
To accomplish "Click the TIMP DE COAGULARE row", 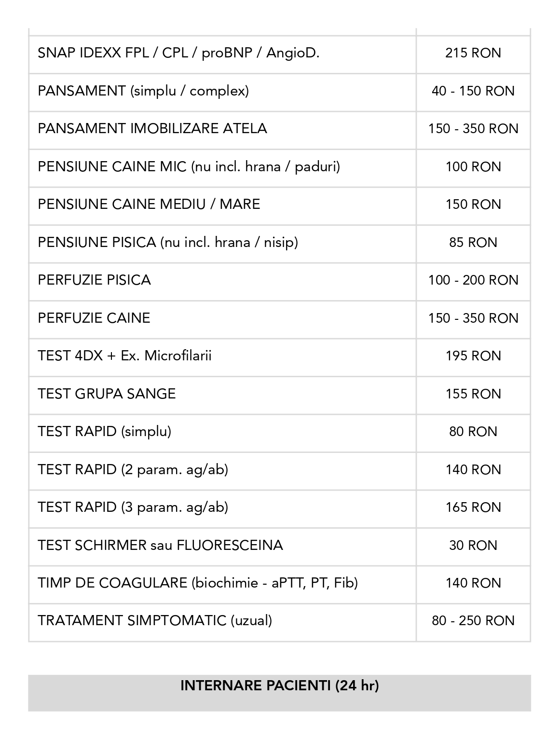I will (198, 583).
